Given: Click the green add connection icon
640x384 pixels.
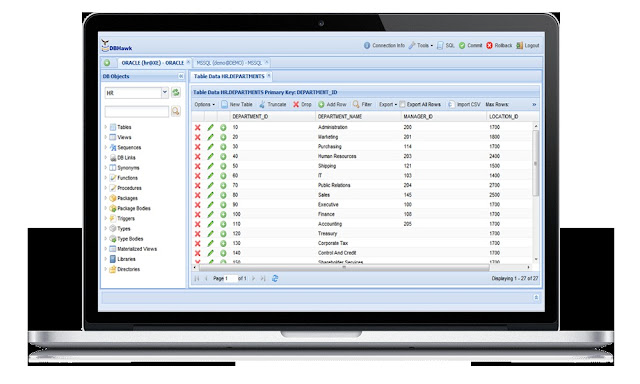Looking at the screenshot, I should [107, 63].
